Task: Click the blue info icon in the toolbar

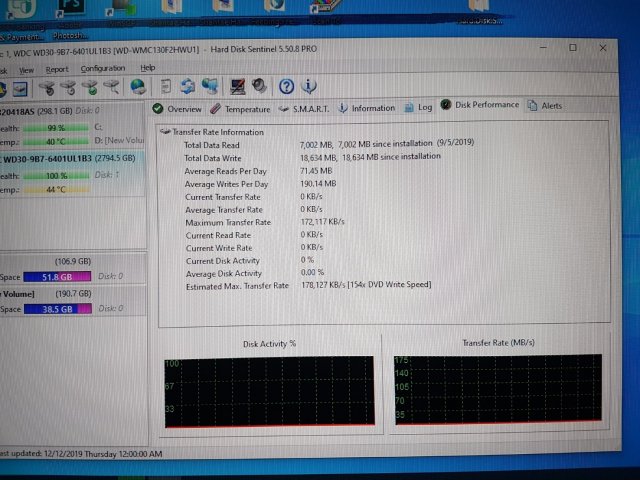Action: (x=309, y=87)
